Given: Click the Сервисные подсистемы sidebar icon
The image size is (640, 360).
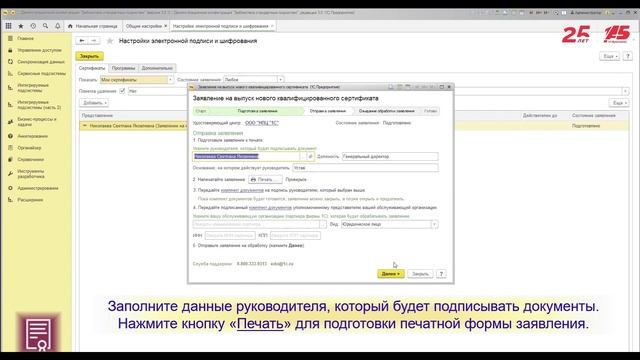Looking at the screenshot, I should point(10,73).
